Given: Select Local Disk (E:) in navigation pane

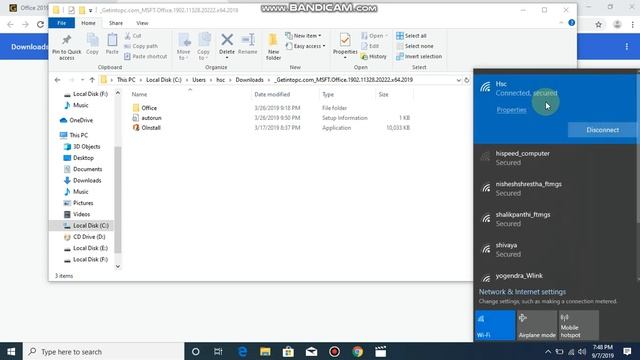Looking at the screenshot, I should (86, 248).
